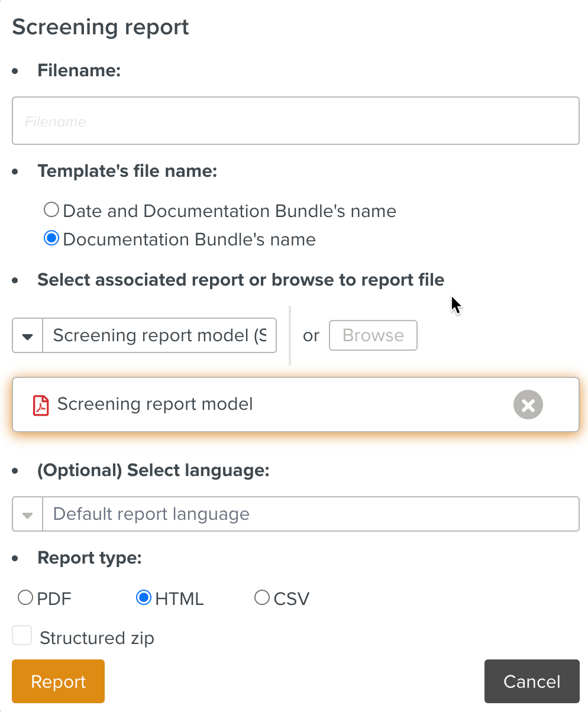The height and width of the screenshot is (712, 588).
Task: Click the Screening report model combo box text
Action: click(159, 336)
